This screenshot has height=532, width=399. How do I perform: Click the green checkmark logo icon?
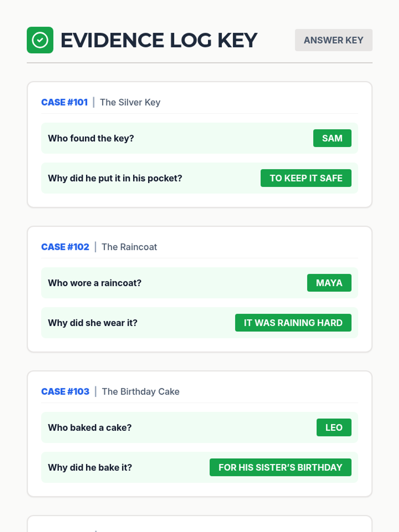pyautogui.click(x=40, y=40)
